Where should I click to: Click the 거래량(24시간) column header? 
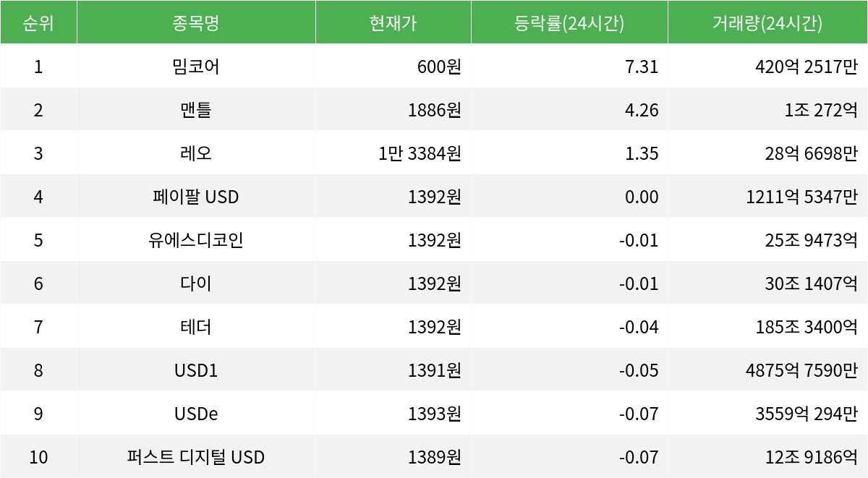[x=767, y=22]
